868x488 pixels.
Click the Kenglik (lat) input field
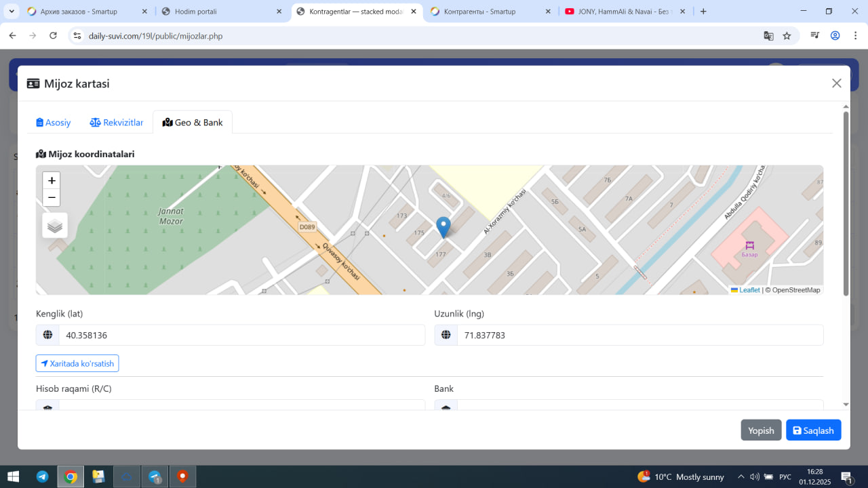(x=241, y=335)
